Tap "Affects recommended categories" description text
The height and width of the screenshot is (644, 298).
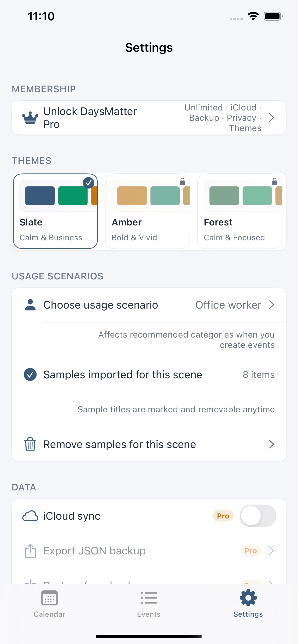(187, 339)
